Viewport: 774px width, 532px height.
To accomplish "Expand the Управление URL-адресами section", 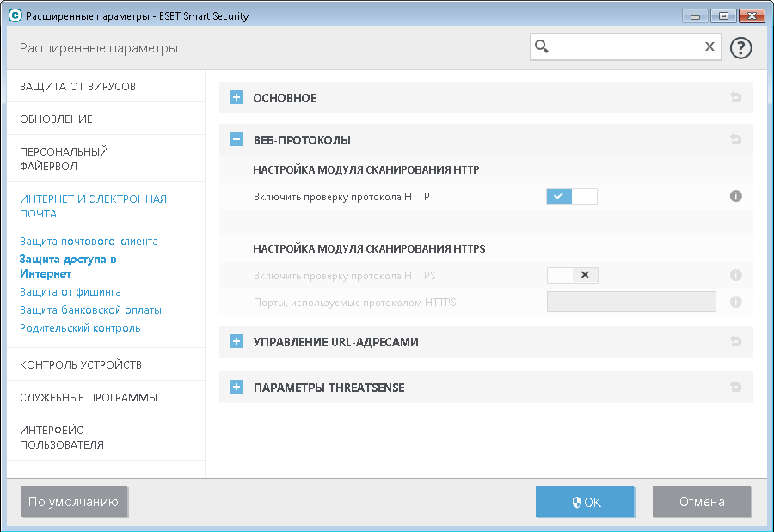I will pyautogui.click(x=236, y=342).
